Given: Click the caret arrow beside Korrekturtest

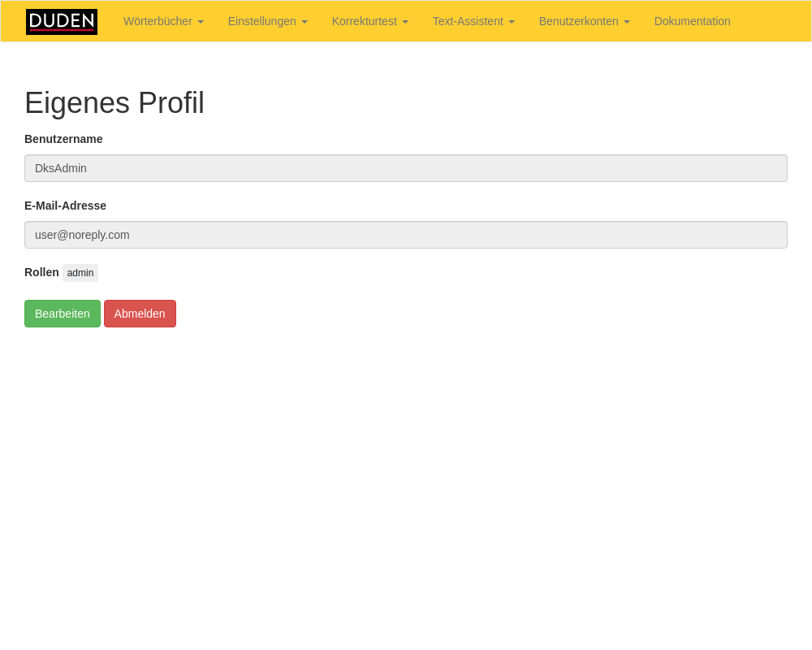Looking at the screenshot, I should 405,22.
